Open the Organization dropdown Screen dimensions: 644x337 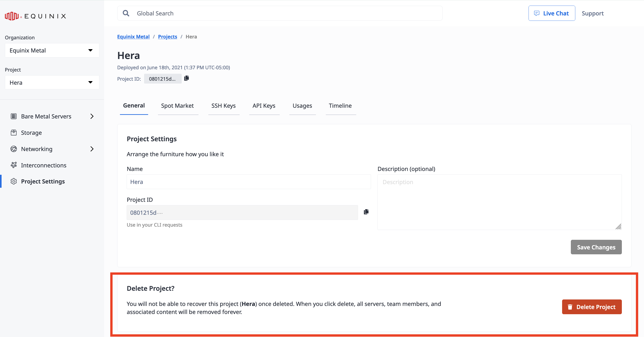(52, 51)
